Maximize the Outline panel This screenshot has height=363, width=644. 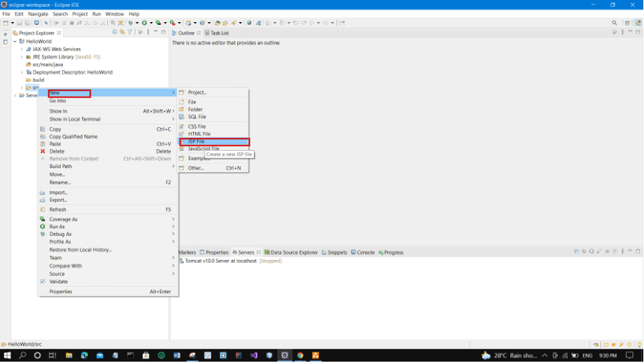[x=638, y=32]
